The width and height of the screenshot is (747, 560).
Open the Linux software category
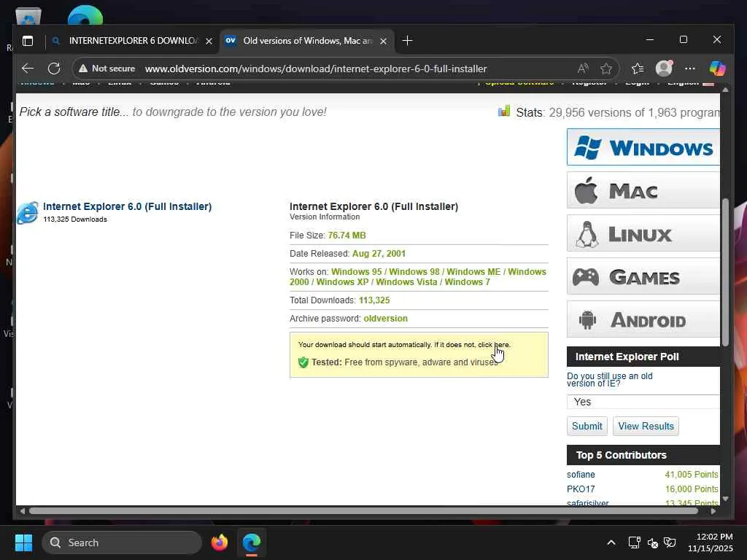643,233
